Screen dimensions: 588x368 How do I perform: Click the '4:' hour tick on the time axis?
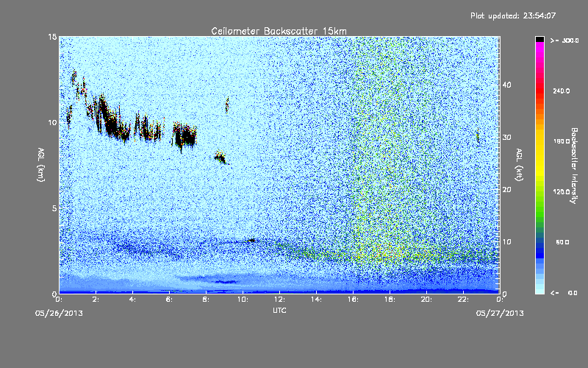(x=132, y=300)
